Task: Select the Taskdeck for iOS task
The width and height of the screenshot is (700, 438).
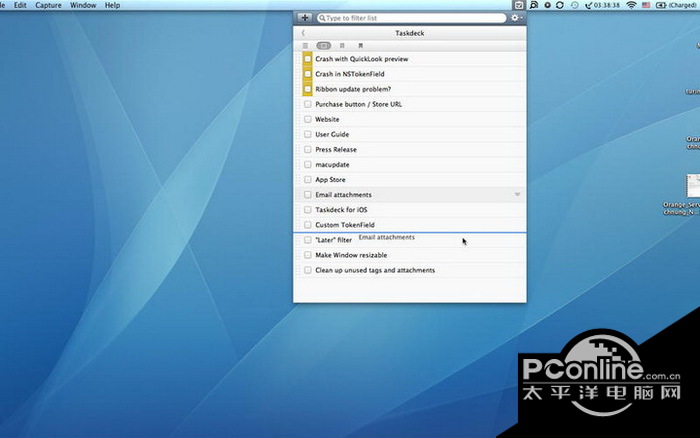Action: (x=341, y=209)
